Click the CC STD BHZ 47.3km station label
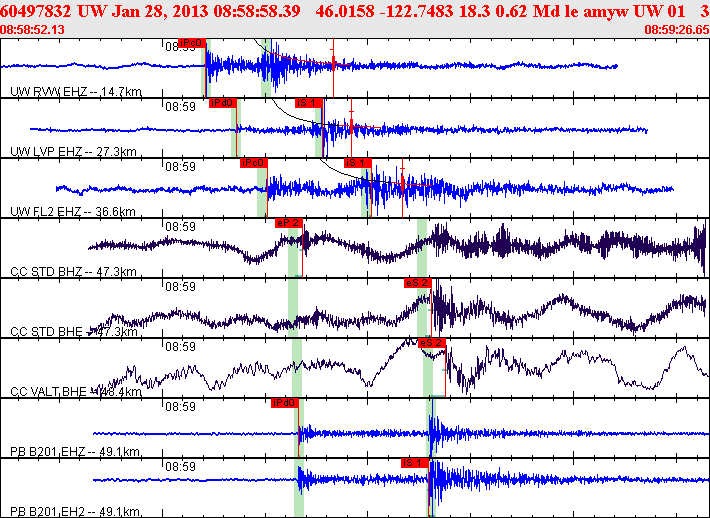Viewport: 710px width, 518px height. [73, 272]
